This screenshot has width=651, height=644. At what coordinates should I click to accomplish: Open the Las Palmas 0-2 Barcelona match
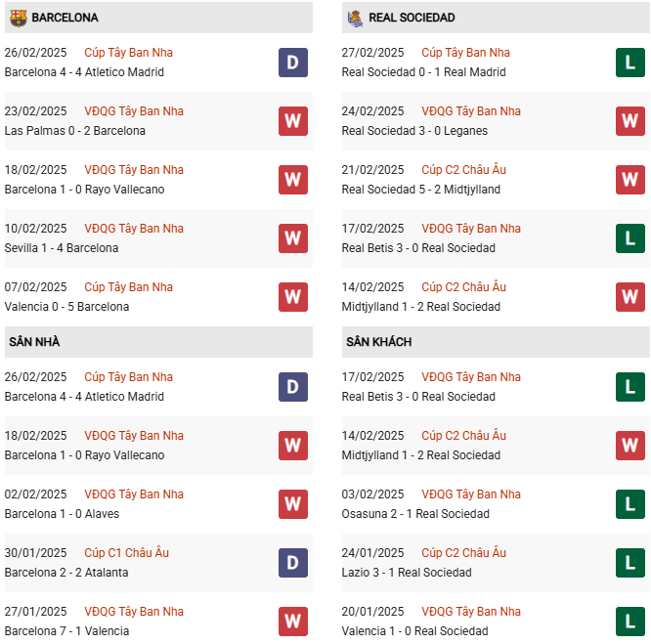(x=75, y=131)
